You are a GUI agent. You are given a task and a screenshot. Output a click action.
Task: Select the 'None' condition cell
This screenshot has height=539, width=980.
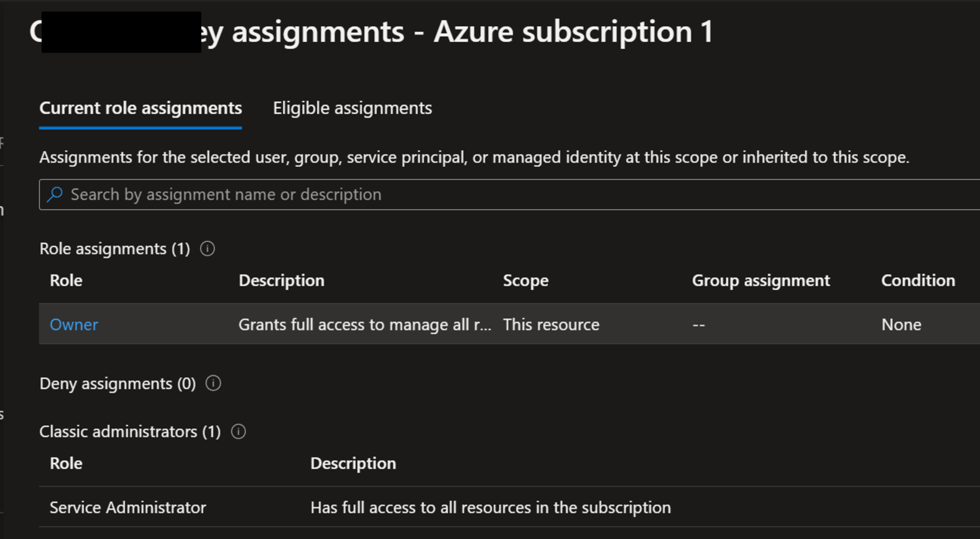pos(902,324)
